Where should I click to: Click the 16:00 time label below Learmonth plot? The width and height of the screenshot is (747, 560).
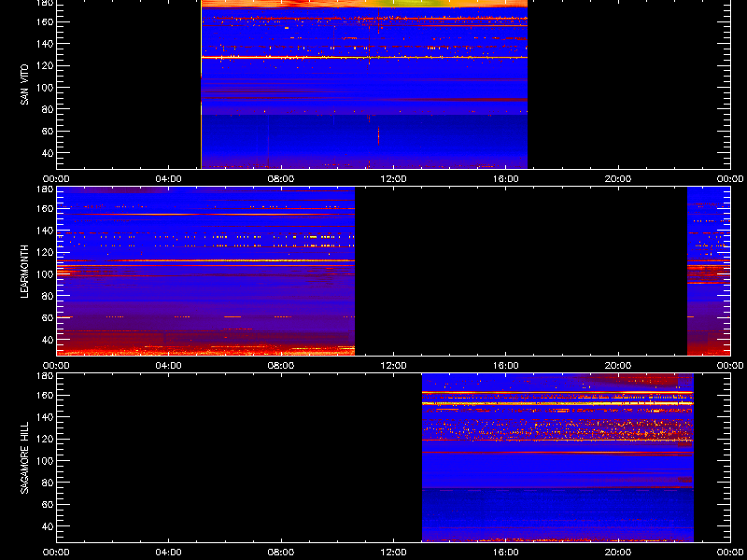(505, 366)
